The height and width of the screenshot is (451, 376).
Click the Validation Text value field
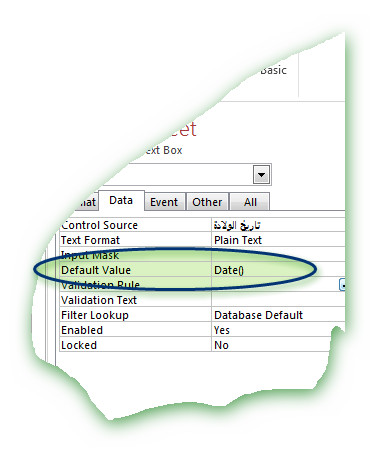coord(278,300)
